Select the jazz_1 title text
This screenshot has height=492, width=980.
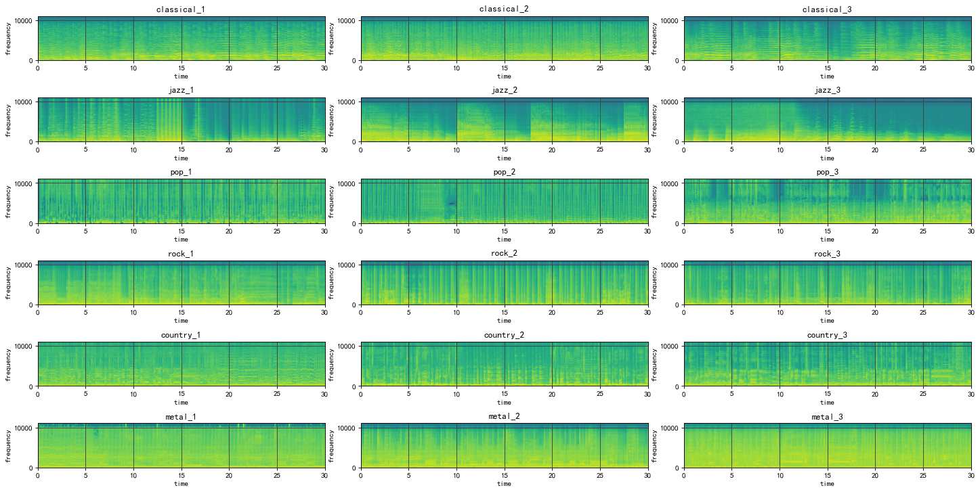click(x=181, y=91)
